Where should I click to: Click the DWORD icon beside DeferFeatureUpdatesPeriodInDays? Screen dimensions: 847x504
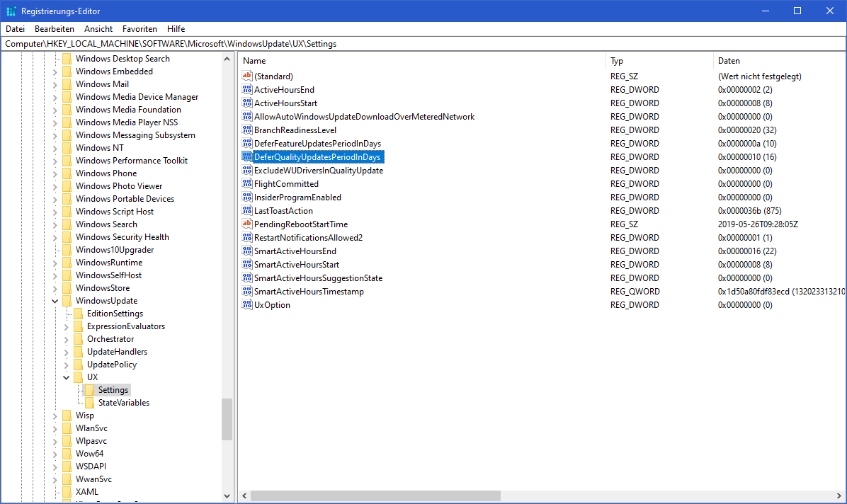247,143
